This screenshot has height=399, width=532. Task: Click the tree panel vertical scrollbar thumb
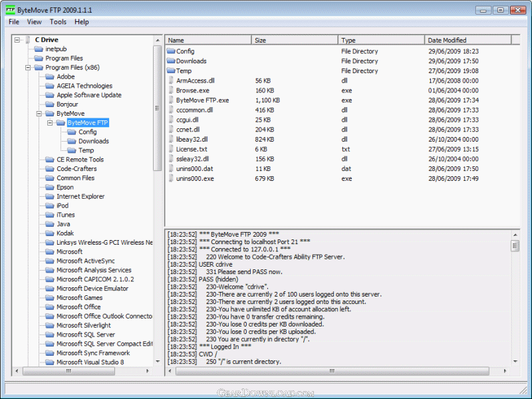pyautogui.click(x=158, y=108)
